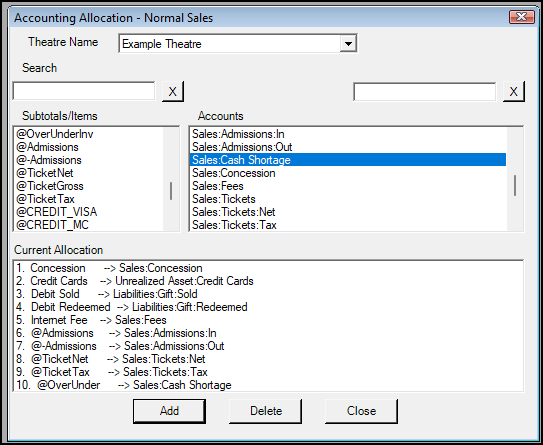Select allocation 10 @OverUnder row

[x=124, y=385]
